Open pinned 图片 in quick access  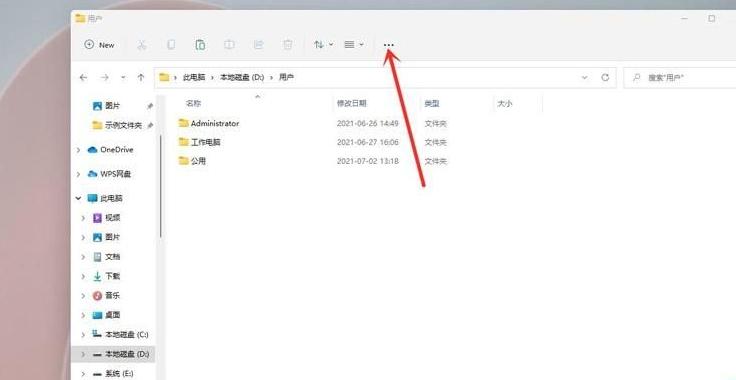[113, 106]
